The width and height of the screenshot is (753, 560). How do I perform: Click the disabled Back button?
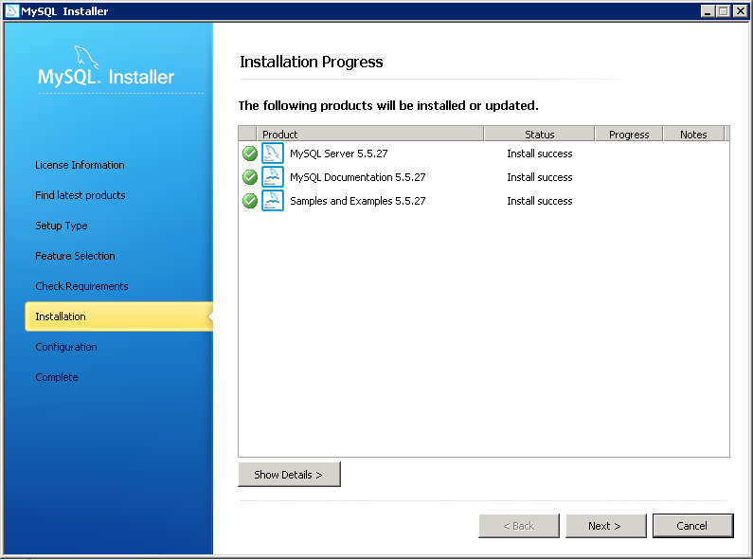click(519, 526)
